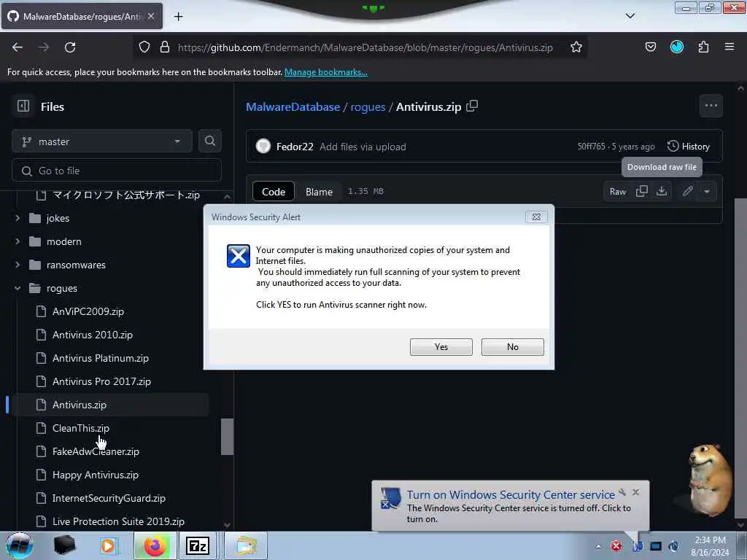
Task: Click the shield tracking protection icon
Action: coord(144,47)
